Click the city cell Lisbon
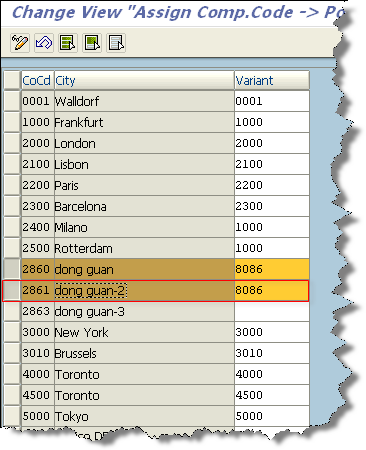Image resolution: width=366 pixels, height=450 pixels. (144, 164)
